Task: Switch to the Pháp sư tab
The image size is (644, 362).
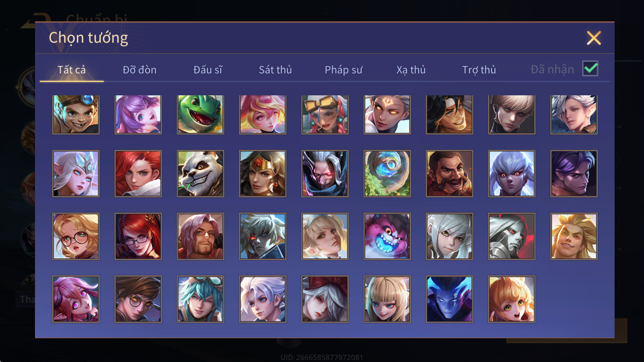Action: (x=343, y=70)
